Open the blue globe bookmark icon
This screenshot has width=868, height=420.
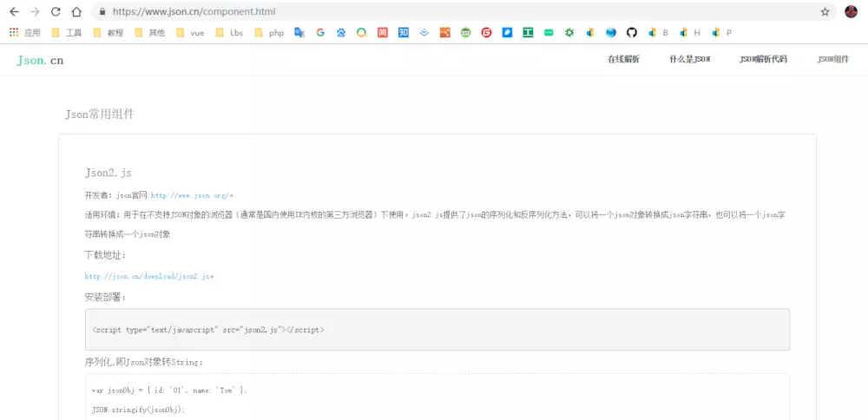pos(610,33)
